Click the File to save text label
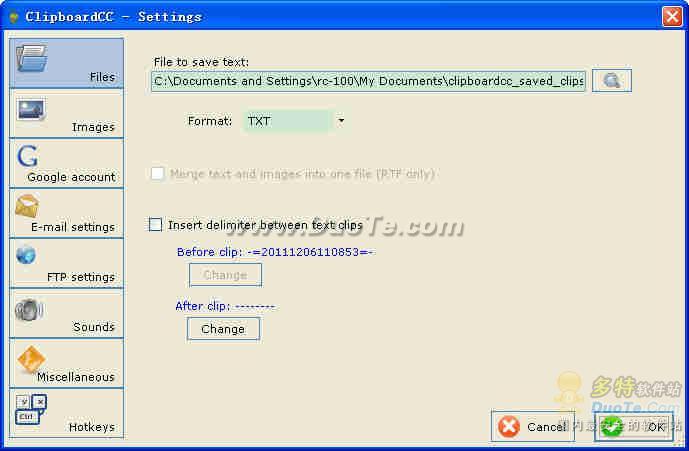The width and height of the screenshot is (689, 451). tap(201, 62)
